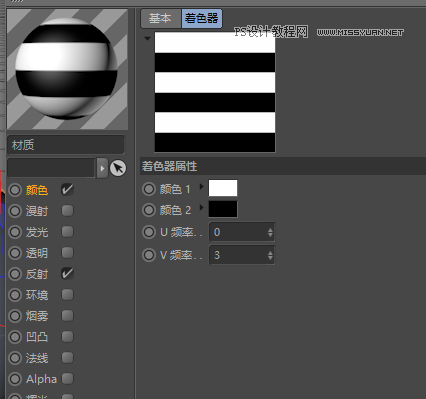This screenshot has width=426, height=399.
Task: Enable the 环境 channel checkbox
Action: pos(67,295)
